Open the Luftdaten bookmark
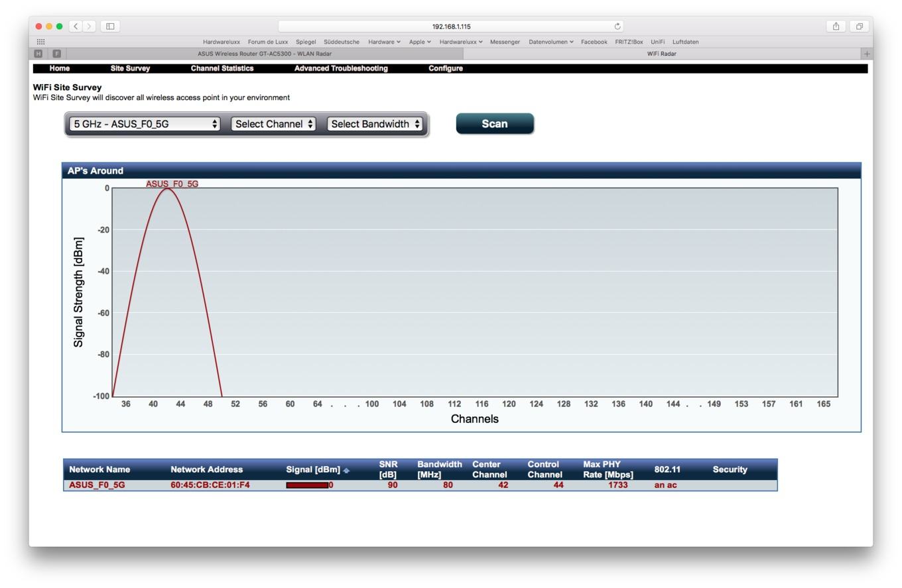 [x=685, y=42]
